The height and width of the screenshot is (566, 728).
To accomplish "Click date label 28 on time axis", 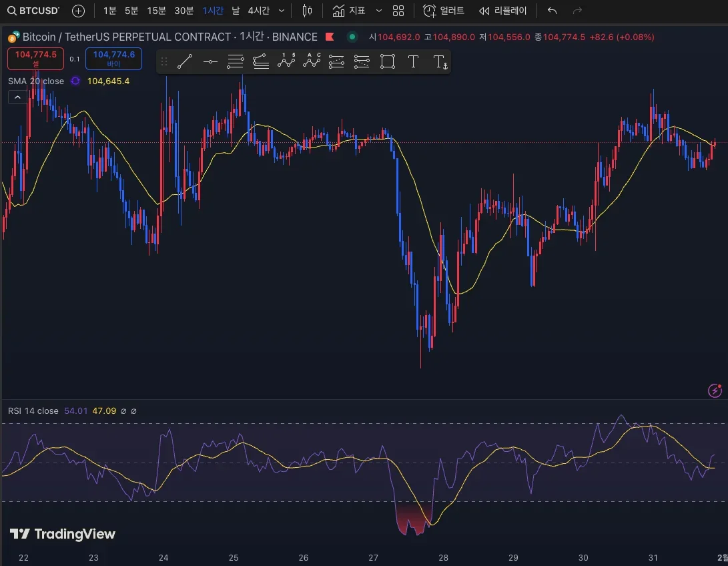I will (x=443, y=557).
